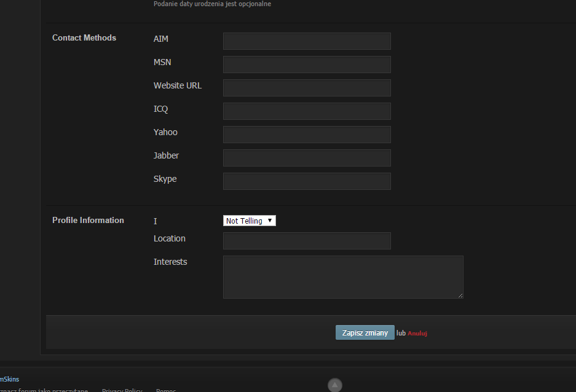Viewport: 576px width, 392px height.
Task: Click the Interests textarea resize handle
Action: click(460, 296)
